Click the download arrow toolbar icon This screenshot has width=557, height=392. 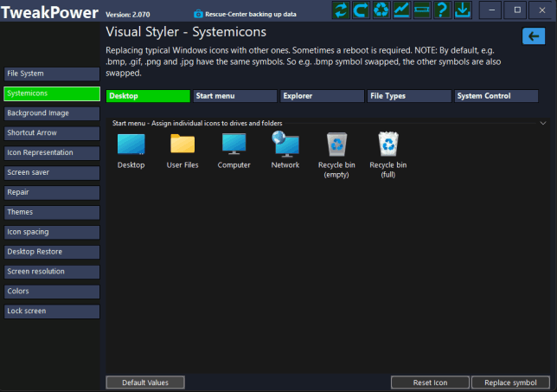pyautogui.click(x=463, y=10)
